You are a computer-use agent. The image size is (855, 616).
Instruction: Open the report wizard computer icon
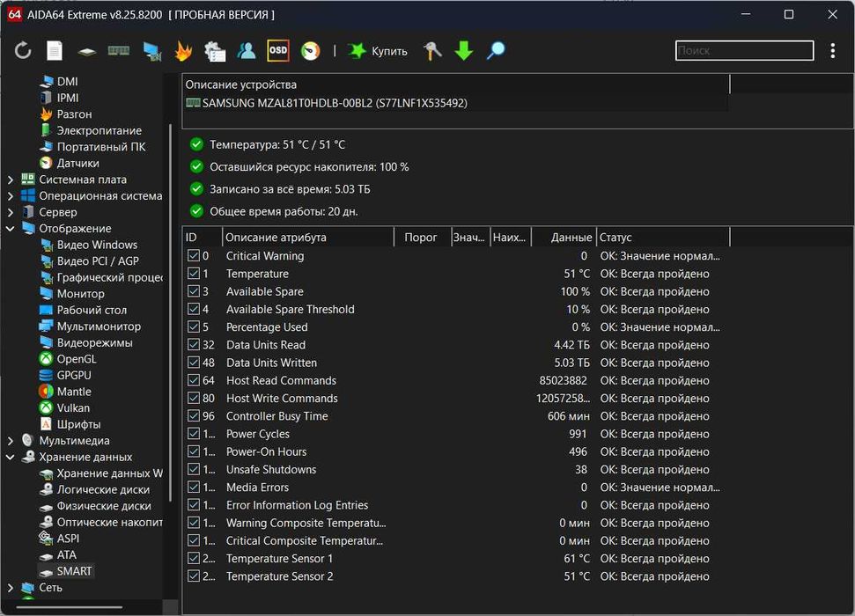(215, 51)
